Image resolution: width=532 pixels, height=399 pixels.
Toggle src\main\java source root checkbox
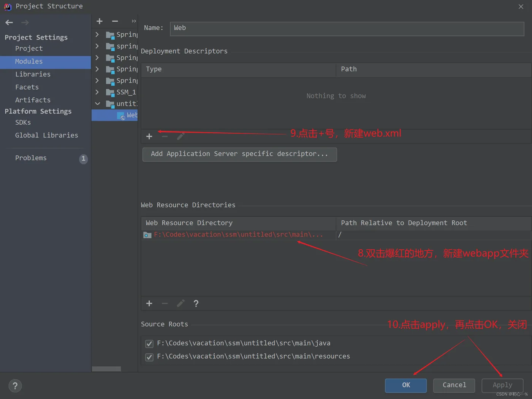149,344
